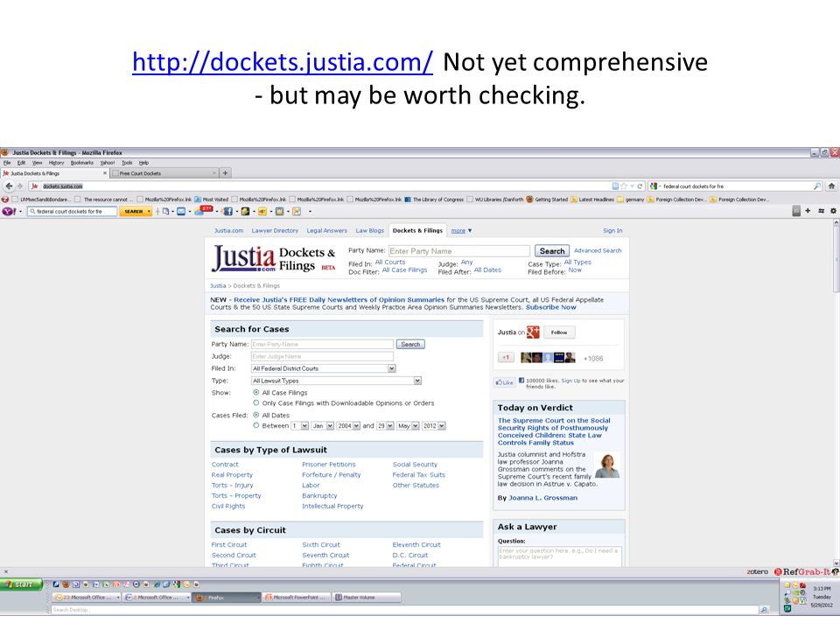
Task: Select the All Case Filings radio button
Action: coord(256,392)
